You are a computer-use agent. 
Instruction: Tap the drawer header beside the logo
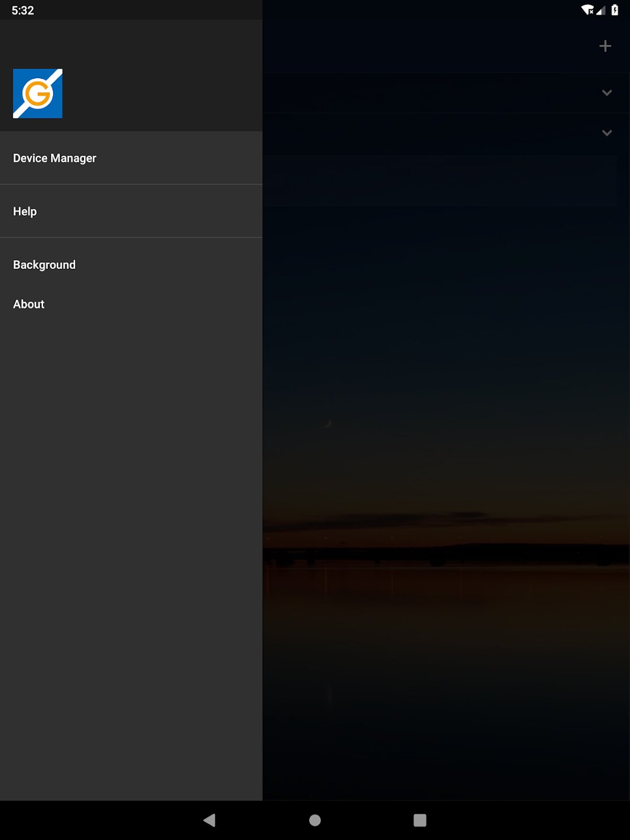162,93
